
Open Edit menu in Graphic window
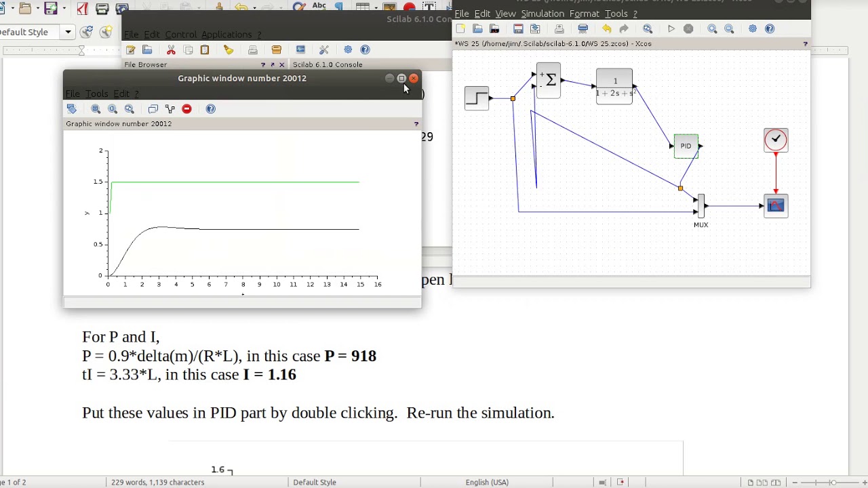121,94
